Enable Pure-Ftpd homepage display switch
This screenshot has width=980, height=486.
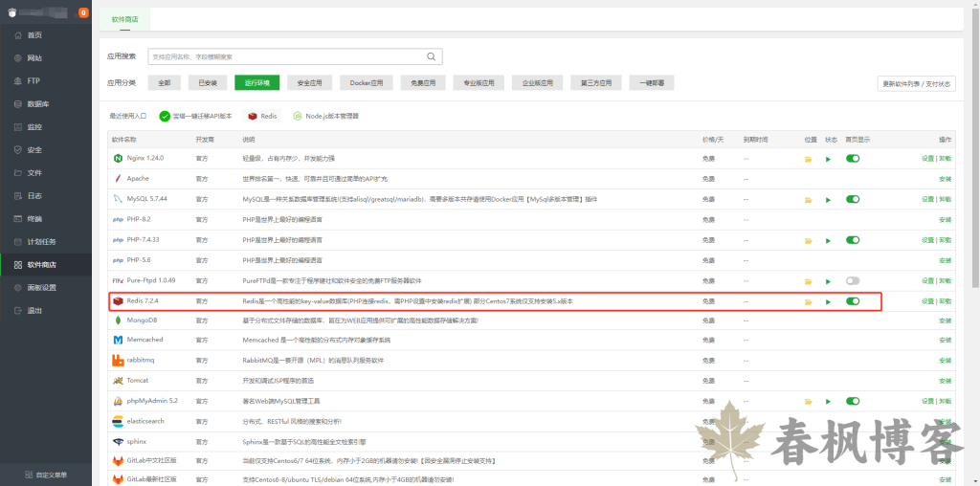pyautogui.click(x=853, y=280)
